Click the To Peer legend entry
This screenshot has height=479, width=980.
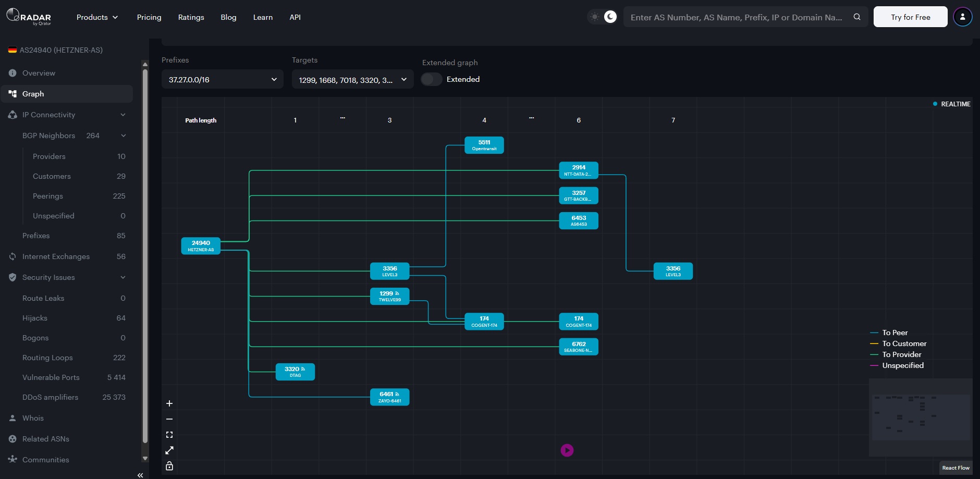pos(889,333)
